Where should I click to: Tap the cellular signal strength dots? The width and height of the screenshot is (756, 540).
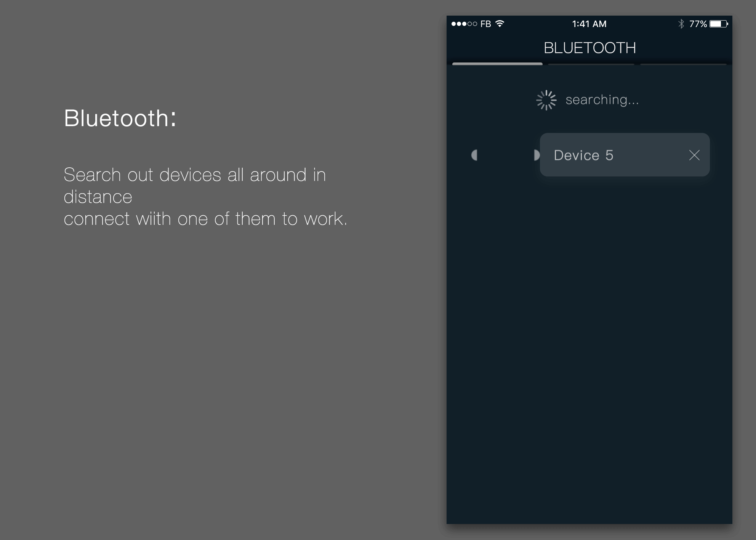tap(464, 24)
